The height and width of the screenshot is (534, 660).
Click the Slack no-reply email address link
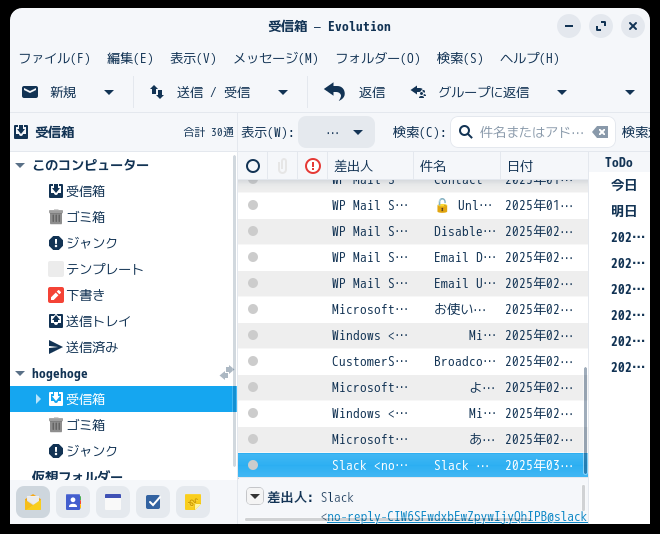tap(457, 516)
